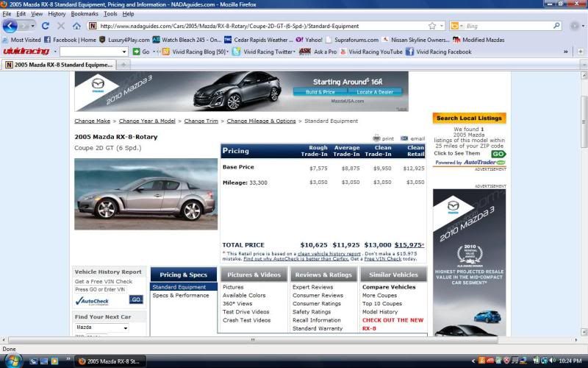Open the Modified Mazdas bookmark
The image size is (588, 368).
pyautogui.click(x=478, y=40)
